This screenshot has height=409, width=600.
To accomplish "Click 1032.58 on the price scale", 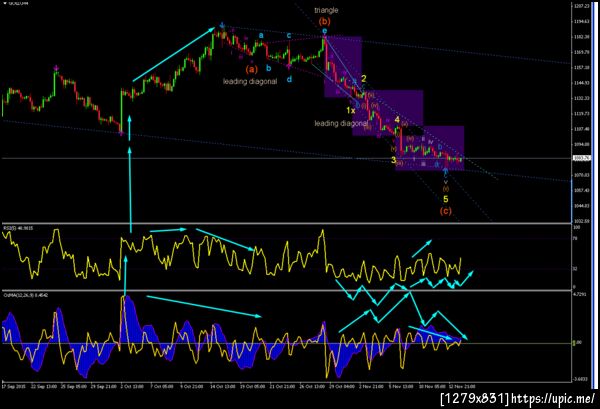I will (x=582, y=222).
